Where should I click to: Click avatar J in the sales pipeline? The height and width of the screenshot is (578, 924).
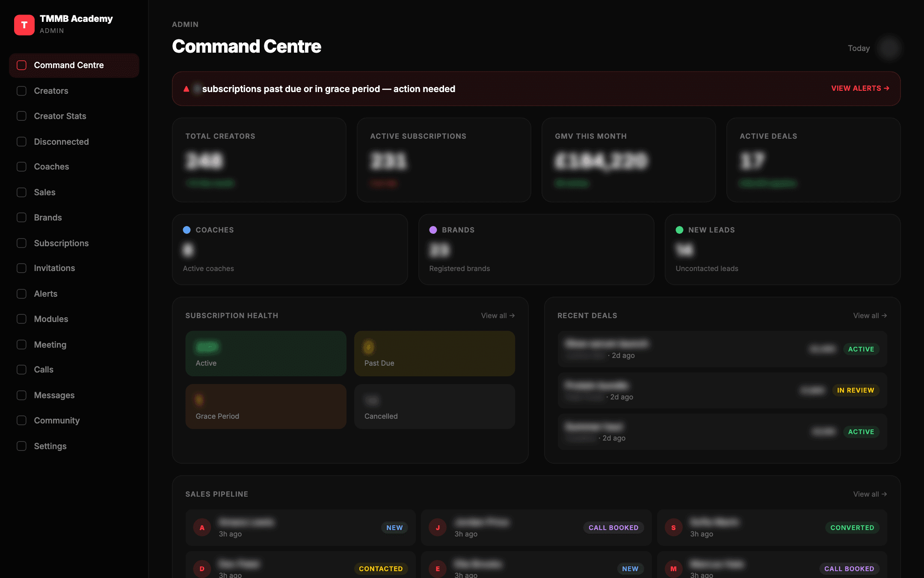coord(438,527)
